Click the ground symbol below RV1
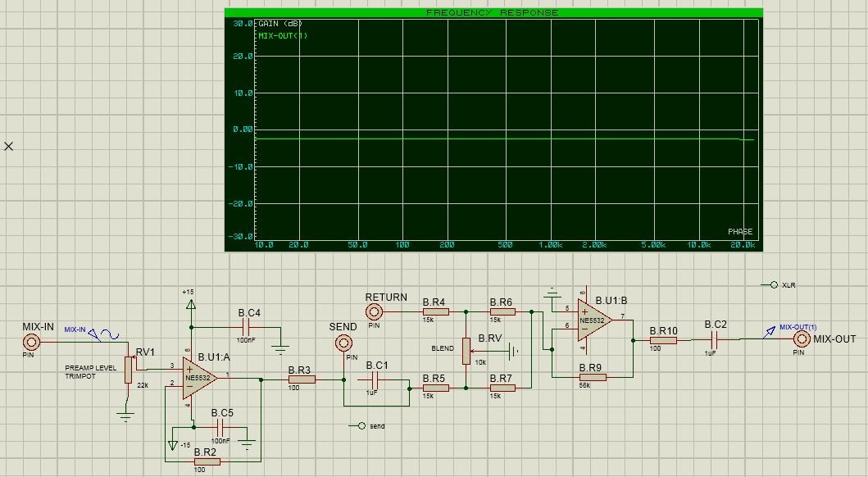 [126, 416]
